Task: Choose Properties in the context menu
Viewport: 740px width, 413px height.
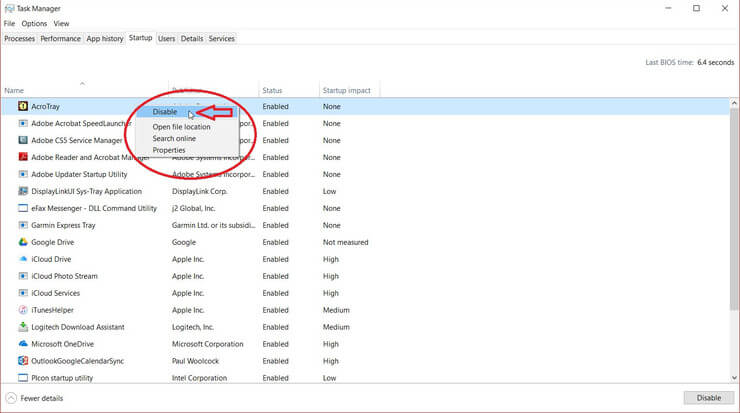Action: [x=168, y=150]
